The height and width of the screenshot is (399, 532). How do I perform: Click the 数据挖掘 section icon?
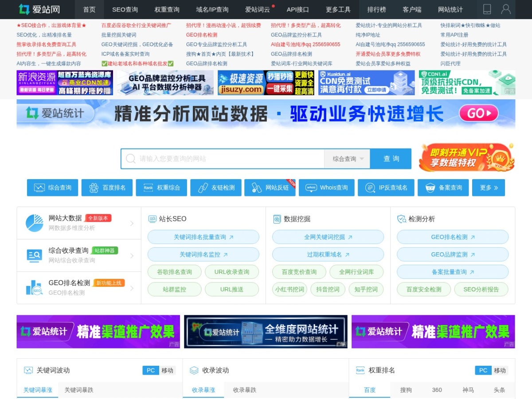tap(277, 219)
